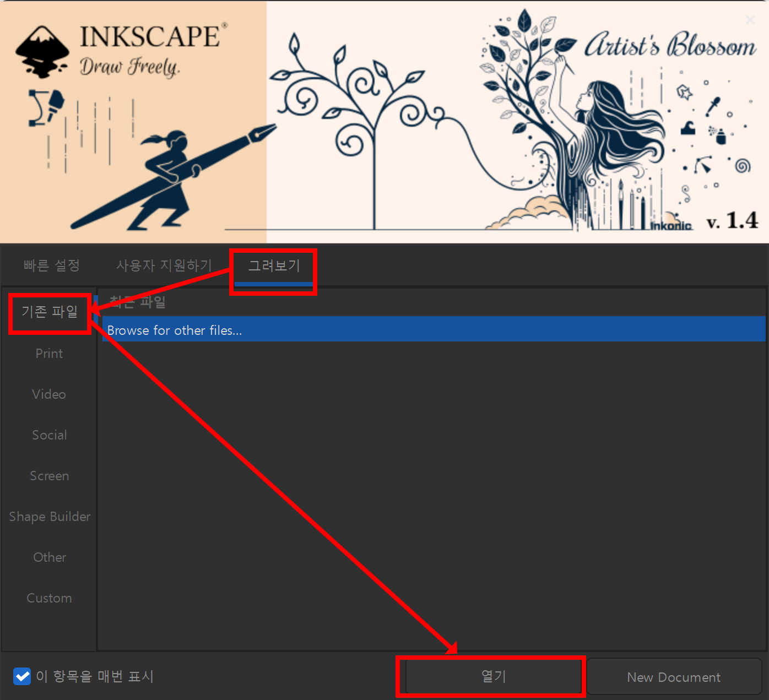Choose the Print template category
Image resolution: width=769 pixels, height=700 pixels.
[50, 354]
